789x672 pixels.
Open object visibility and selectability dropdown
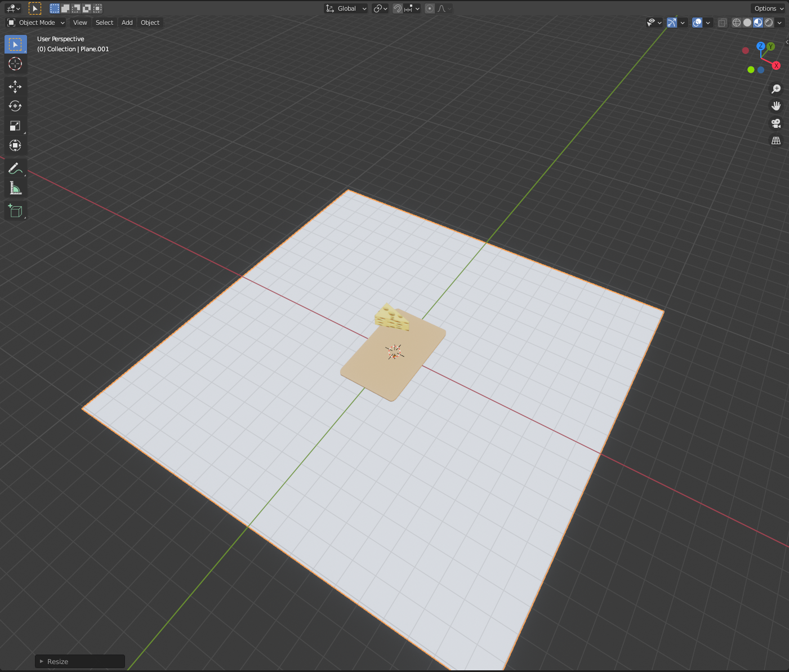654,23
